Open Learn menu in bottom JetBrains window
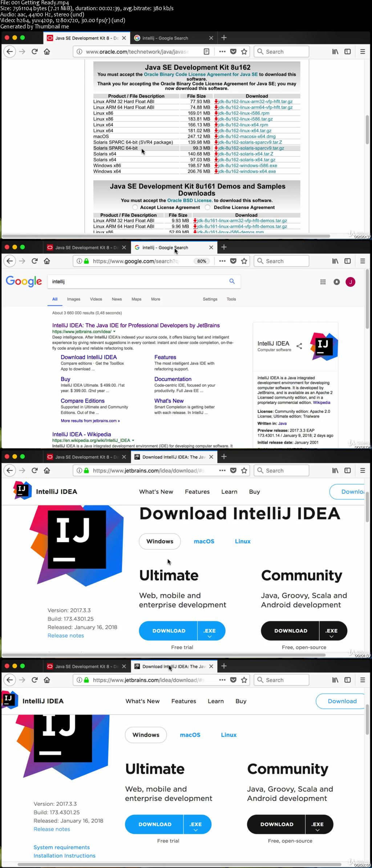Image resolution: width=372 pixels, height=868 pixels. 216,701
